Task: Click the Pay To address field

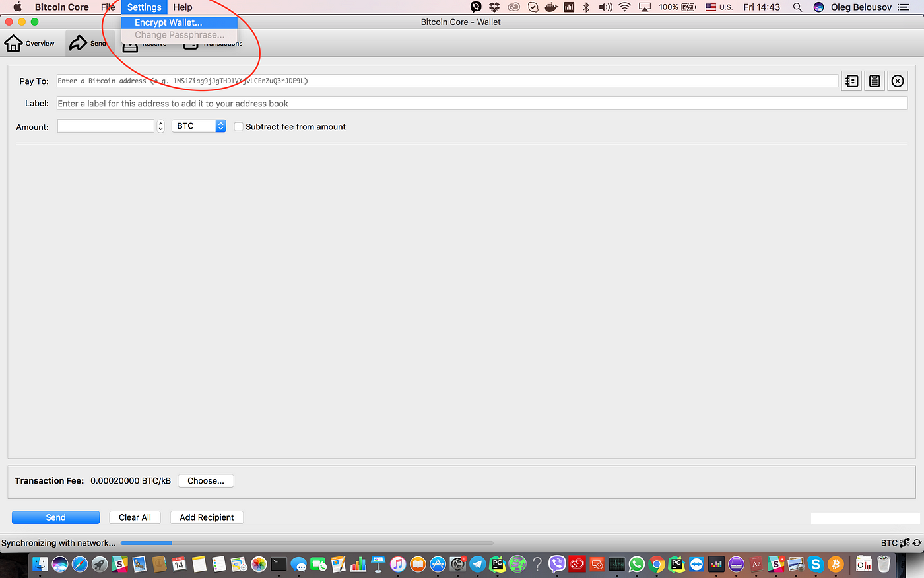Action: pos(447,81)
